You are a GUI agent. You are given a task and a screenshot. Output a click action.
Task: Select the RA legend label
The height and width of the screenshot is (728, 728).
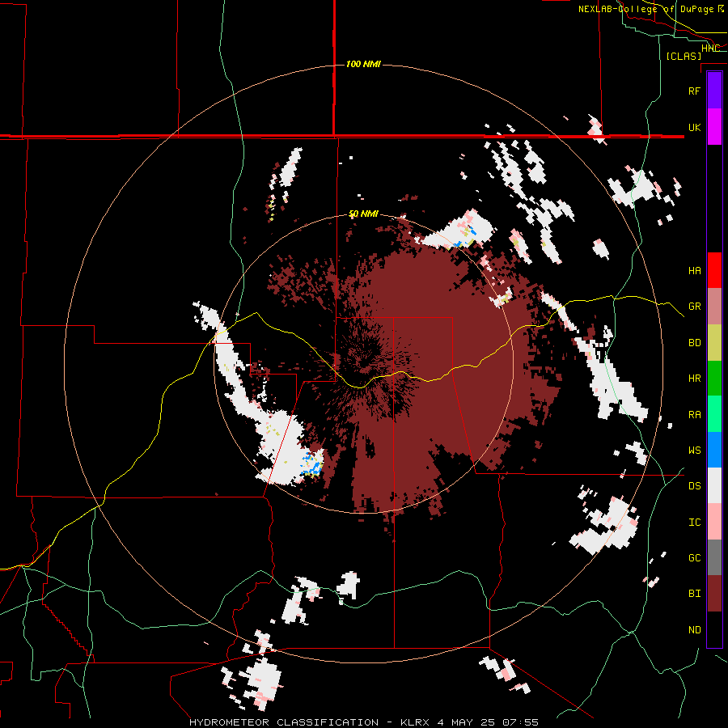tap(694, 415)
